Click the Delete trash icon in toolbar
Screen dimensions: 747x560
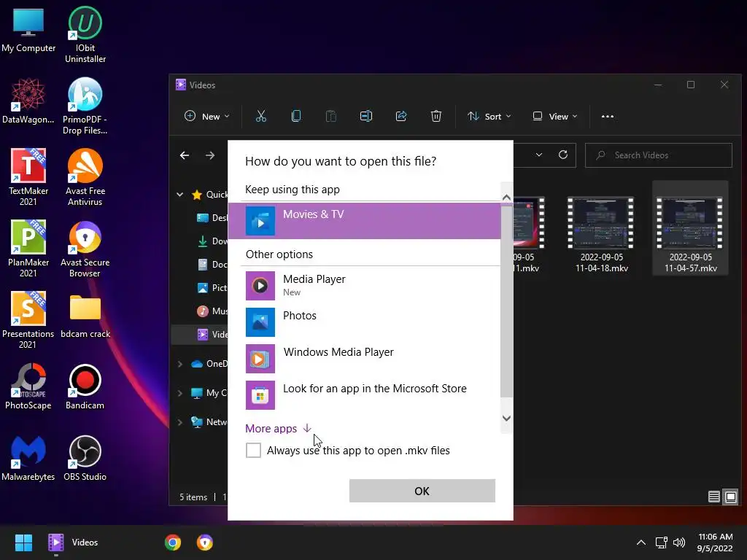(436, 116)
